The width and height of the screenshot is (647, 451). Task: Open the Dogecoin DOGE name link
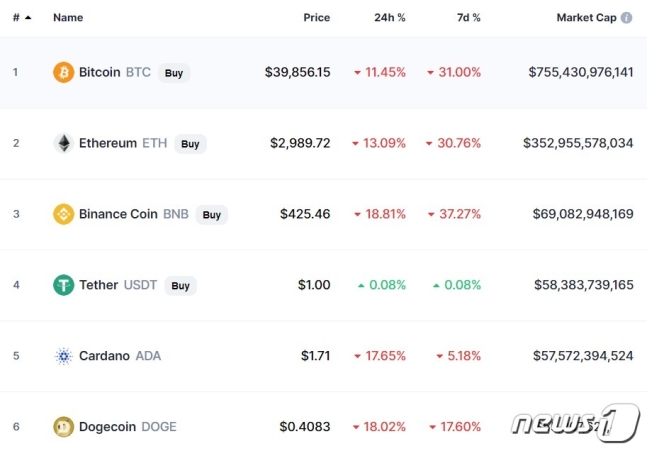(x=128, y=427)
